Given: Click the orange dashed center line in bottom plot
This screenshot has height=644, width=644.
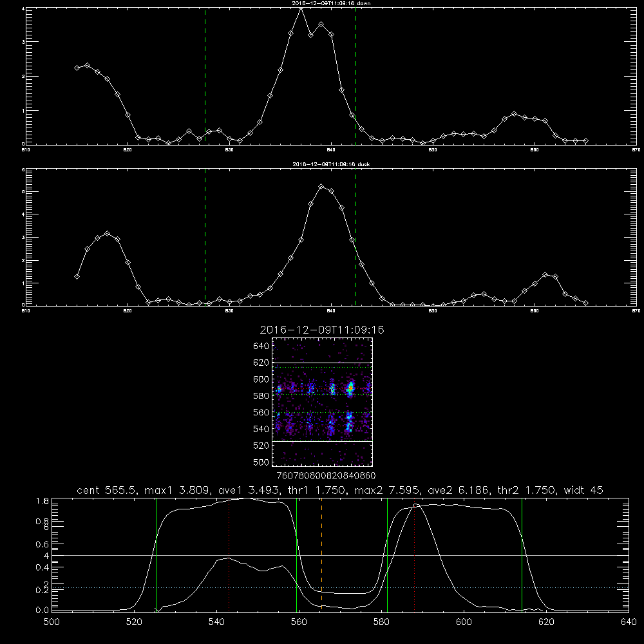Looking at the screenshot, I should click(321, 554).
